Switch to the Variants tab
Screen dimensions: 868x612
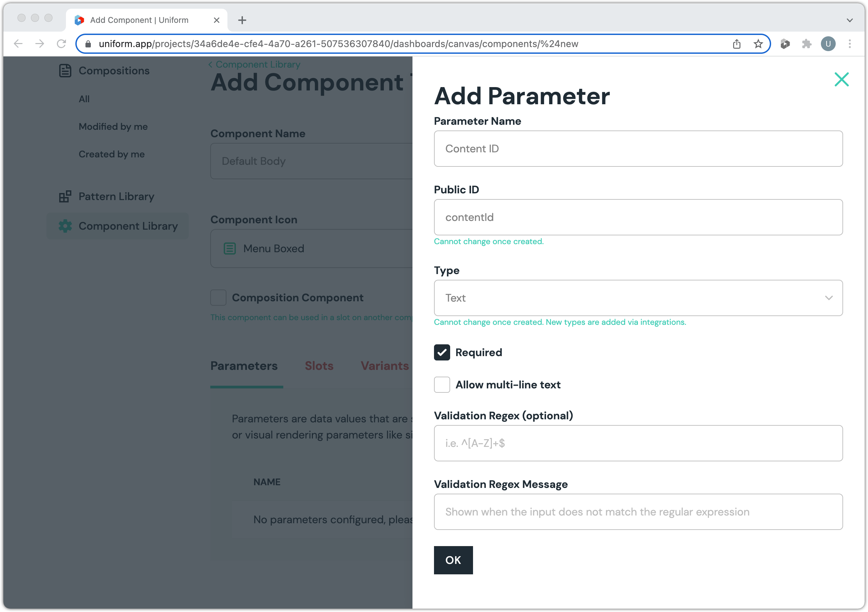pos(384,366)
